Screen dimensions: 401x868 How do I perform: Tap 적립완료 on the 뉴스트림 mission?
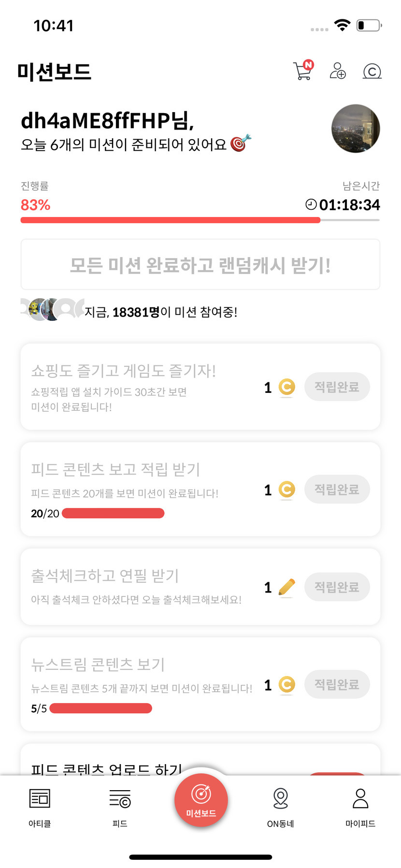(337, 684)
